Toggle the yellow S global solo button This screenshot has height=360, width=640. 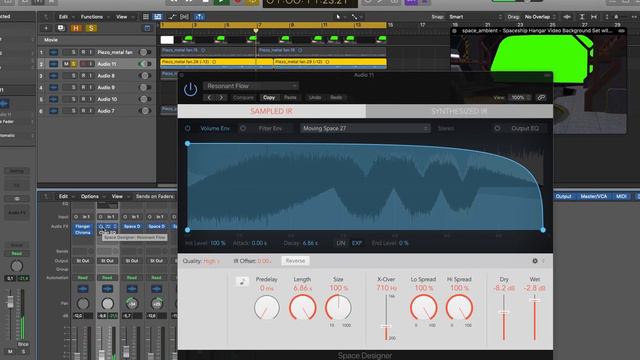click(x=91, y=28)
